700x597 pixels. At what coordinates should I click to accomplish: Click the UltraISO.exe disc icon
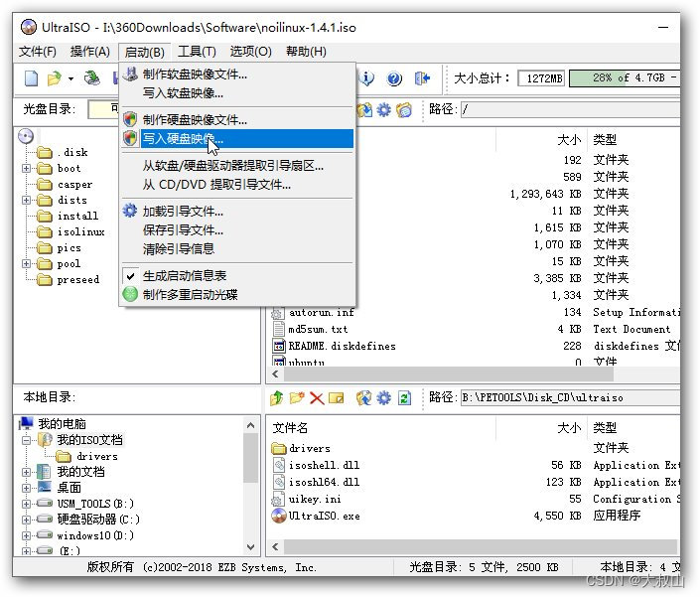[279, 516]
